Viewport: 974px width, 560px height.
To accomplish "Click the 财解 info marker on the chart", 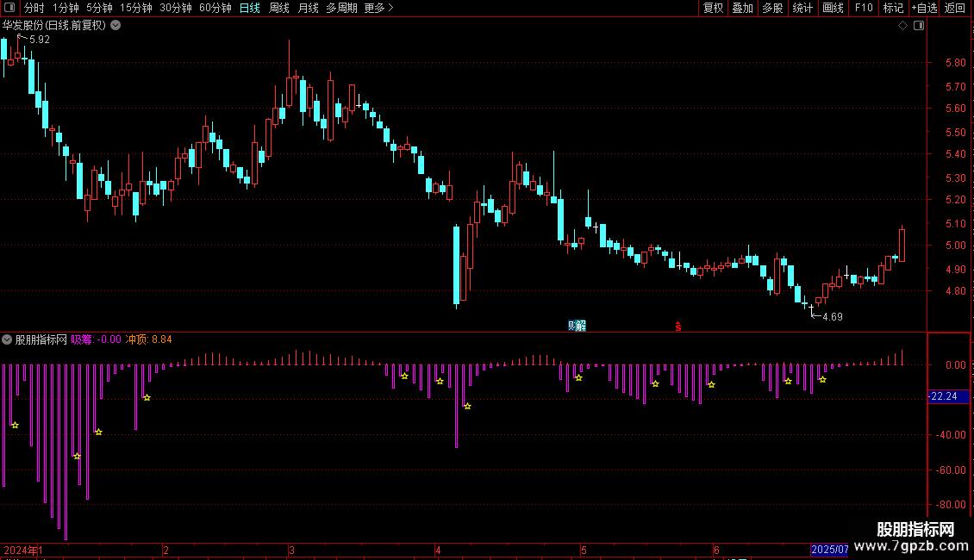I will coord(577,326).
